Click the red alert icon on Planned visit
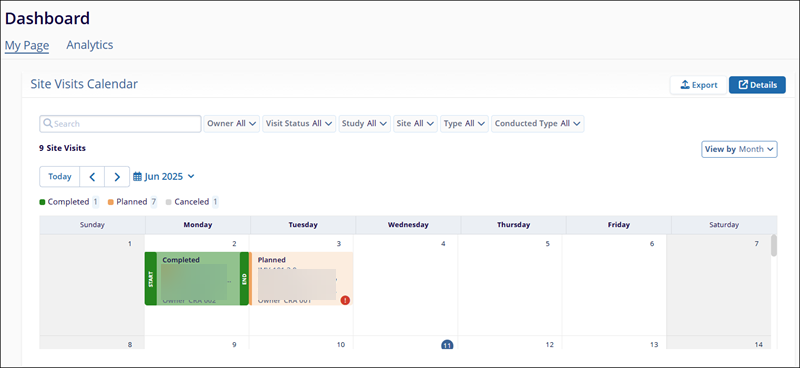Viewport: 800px width, 368px height. click(x=345, y=300)
